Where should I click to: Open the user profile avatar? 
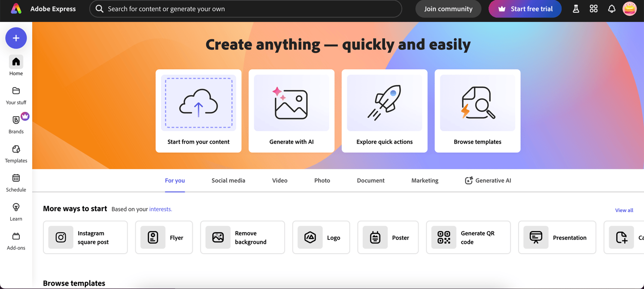[630, 9]
